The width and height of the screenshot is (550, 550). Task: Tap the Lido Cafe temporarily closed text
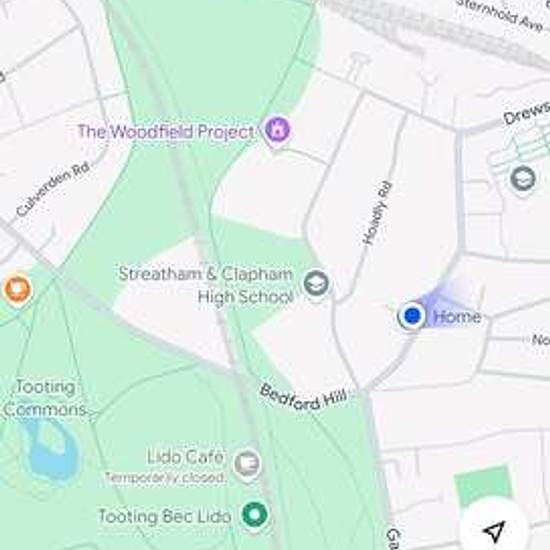tap(165, 477)
